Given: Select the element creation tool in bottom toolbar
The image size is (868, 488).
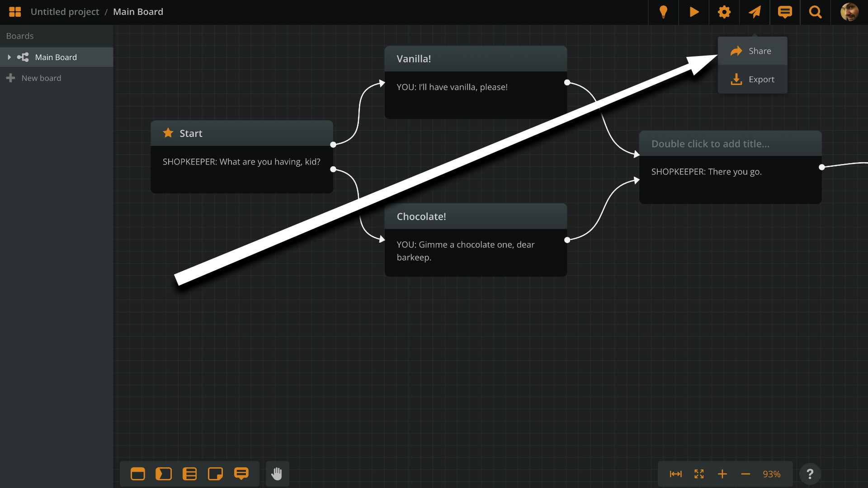Looking at the screenshot, I should coord(137,474).
